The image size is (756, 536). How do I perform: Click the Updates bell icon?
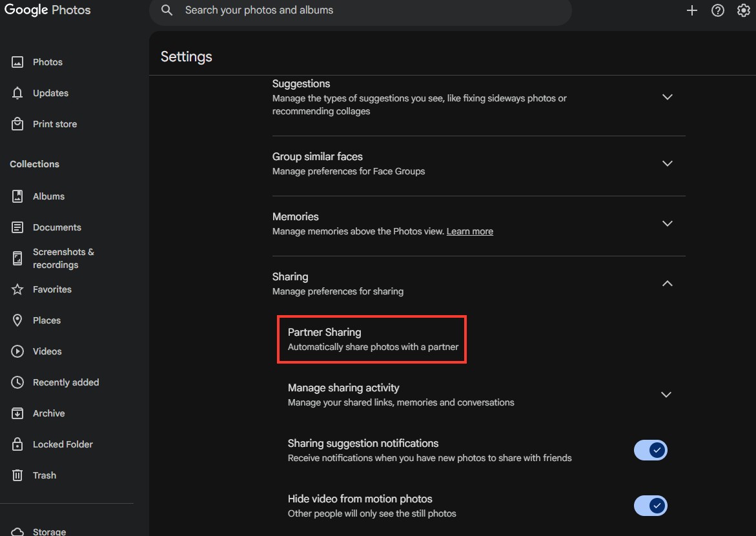[17, 93]
